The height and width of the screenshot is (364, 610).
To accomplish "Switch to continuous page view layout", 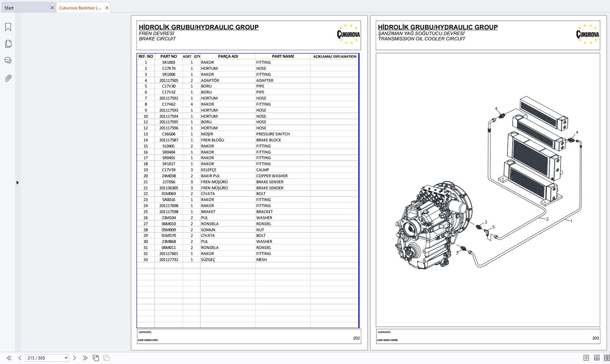I will tap(597, 358).
